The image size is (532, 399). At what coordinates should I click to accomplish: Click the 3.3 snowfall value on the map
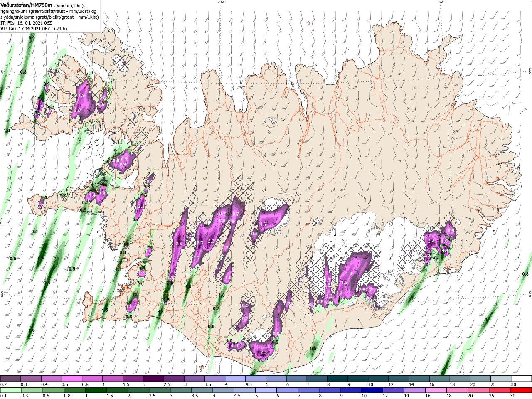[200, 243]
